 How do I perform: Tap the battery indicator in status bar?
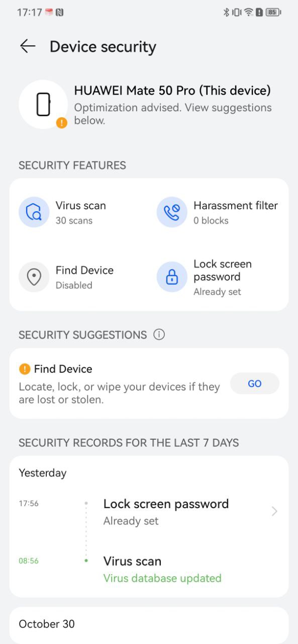point(273,12)
